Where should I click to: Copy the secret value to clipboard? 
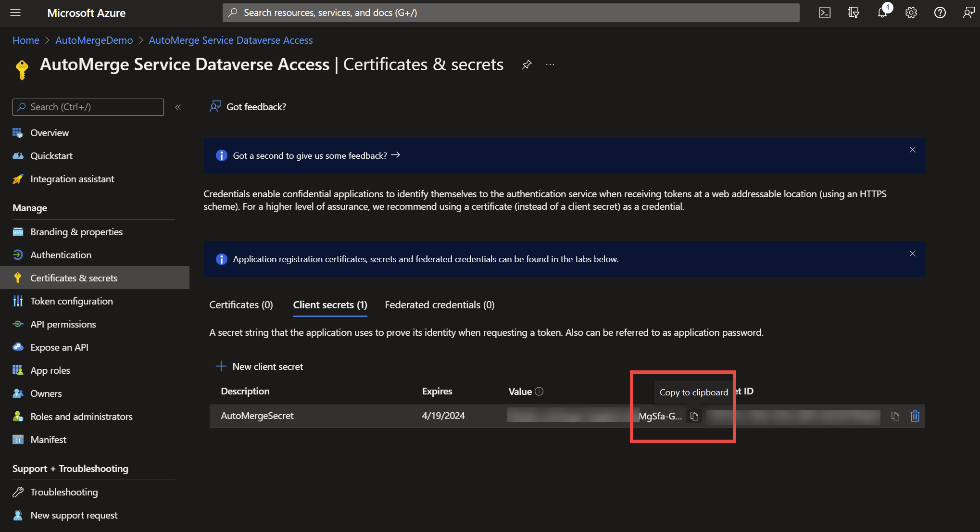point(694,416)
